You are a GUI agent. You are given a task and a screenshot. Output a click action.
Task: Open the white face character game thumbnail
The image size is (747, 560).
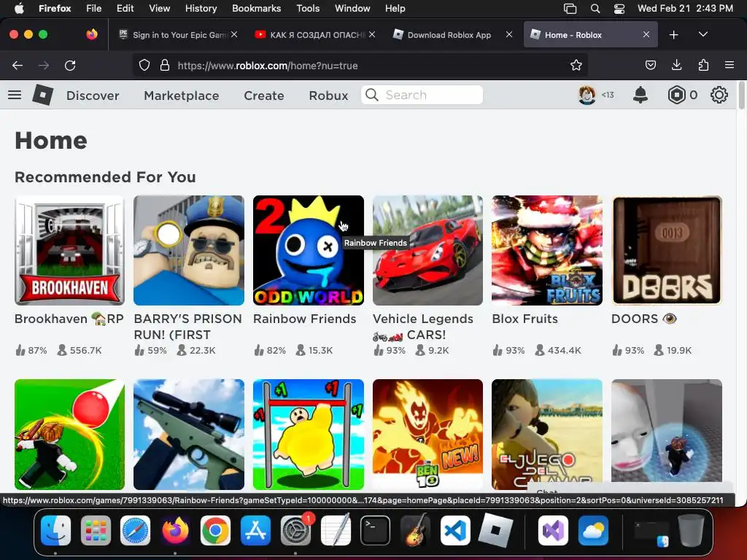[667, 435]
